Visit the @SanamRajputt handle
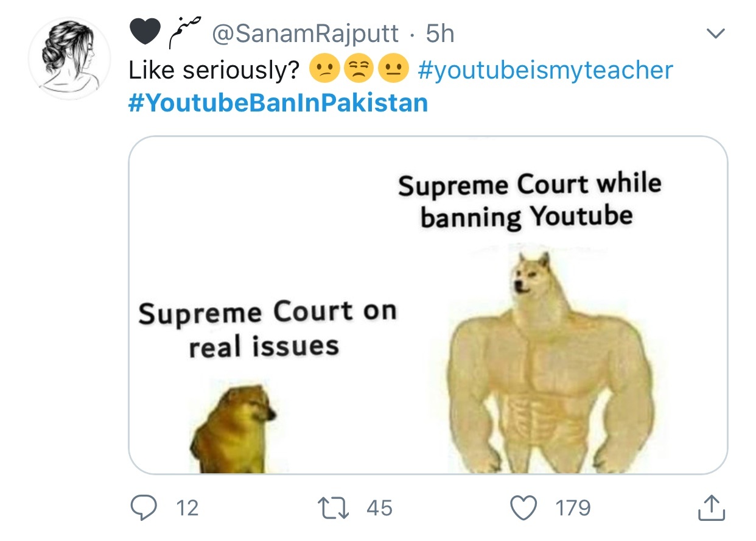756x541 pixels. tap(305, 34)
